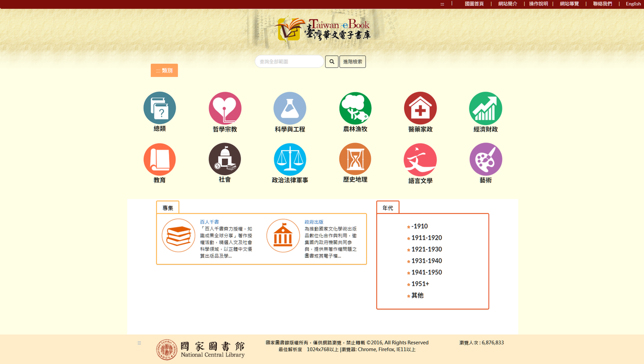Open 網站簡介 in top navigation
Screen dimensions: 644x364
click(x=508, y=4)
